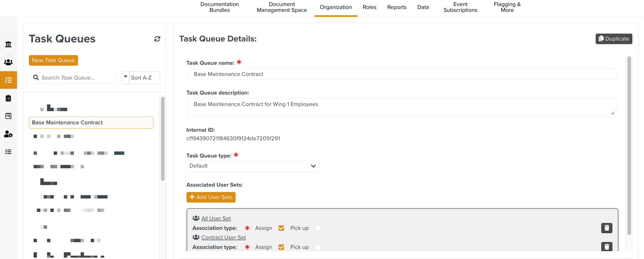The width and height of the screenshot is (644, 259).
Task: Delete the All User Set association
Action: (x=606, y=228)
